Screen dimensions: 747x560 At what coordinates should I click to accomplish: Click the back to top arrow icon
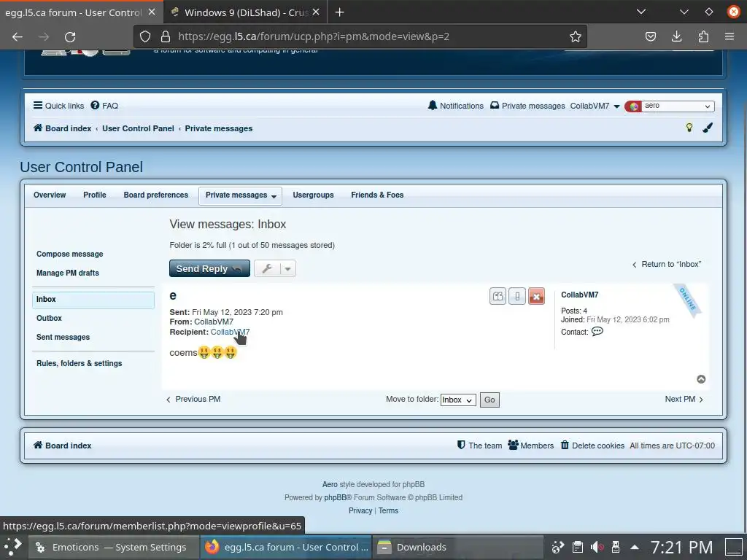coord(701,379)
